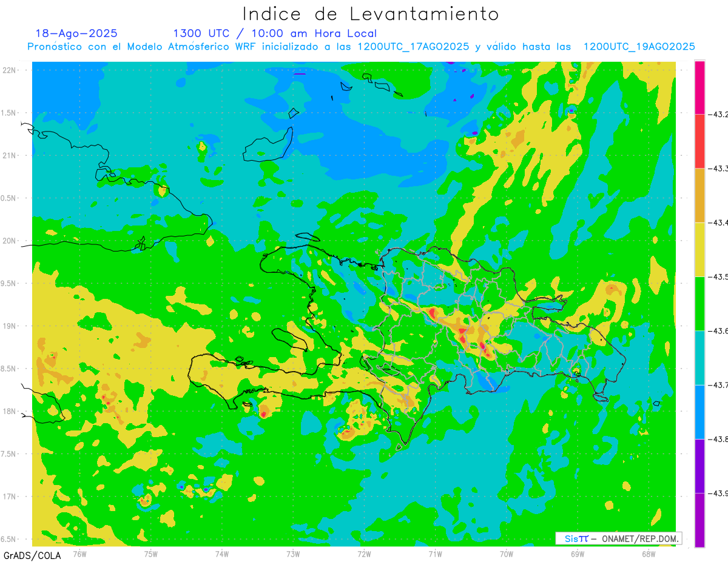Click the '75W' longitude label
This screenshot has width=728, height=562.
point(150,554)
